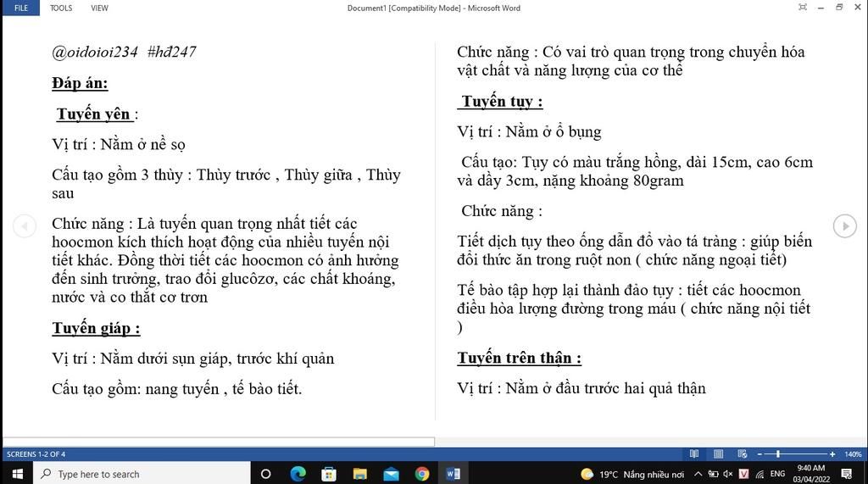Open the notification center icon
Screen dimensions: 868x484
click(x=847, y=474)
